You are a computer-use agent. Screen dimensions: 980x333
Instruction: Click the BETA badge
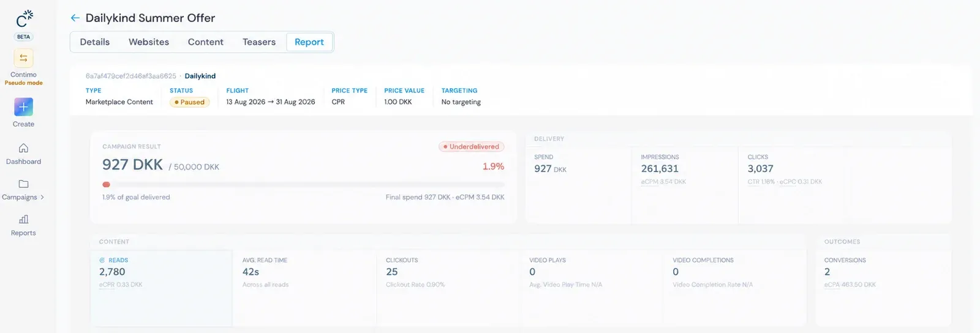[23, 37]
